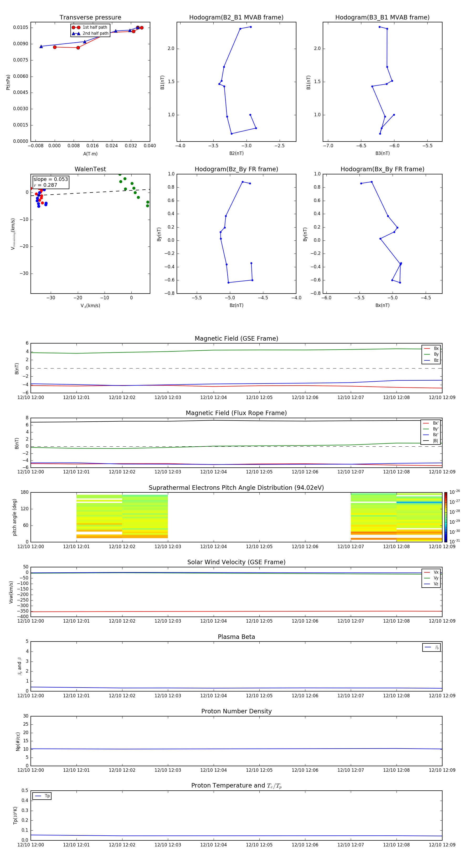Select Vy in the solar wind legend
Image resolution: width=473 pixels, height=868 pixels.
click(431, 578)
